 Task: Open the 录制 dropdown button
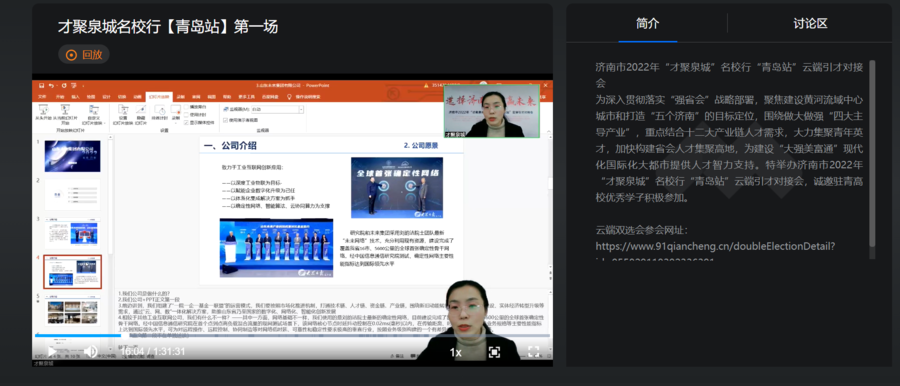coord(176,113)
